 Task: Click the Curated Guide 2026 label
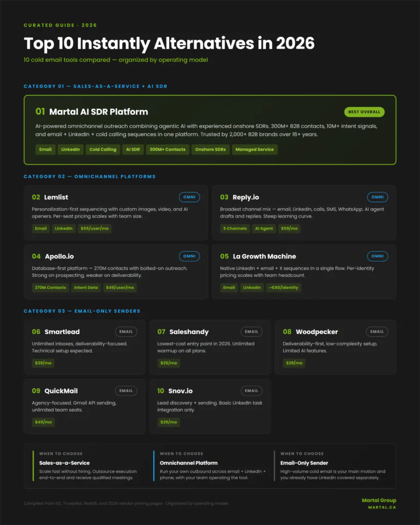[61, 25]
